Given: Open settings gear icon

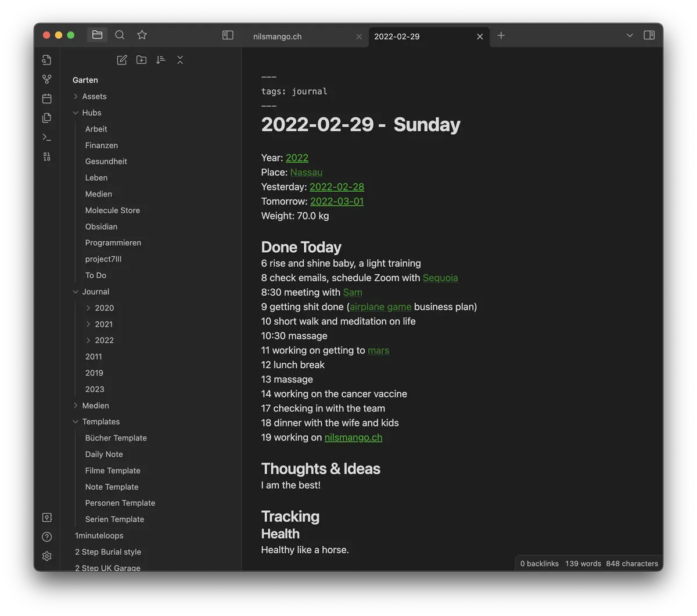Looking at the screenshot, I should pyautogui.click(x=47, y=556).
